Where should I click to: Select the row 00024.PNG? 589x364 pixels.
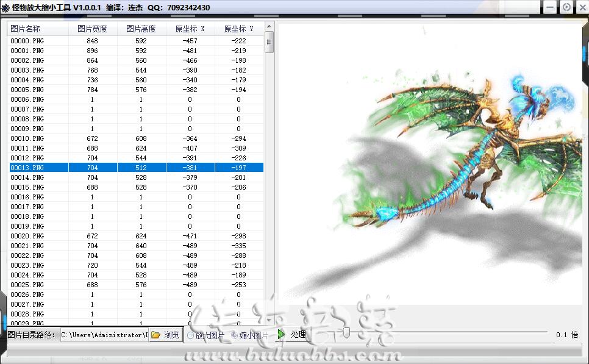pos(135,276)
